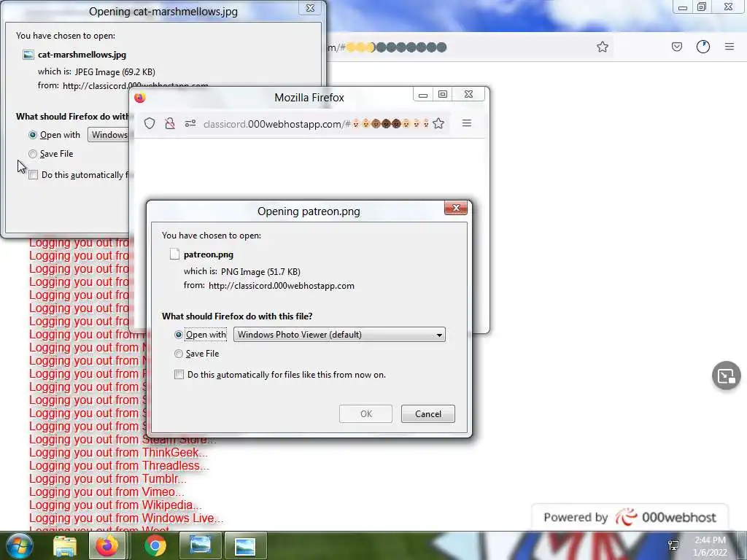The image size is (747, 560).
Task: Click the JPEG Image (69.2 KB) text
Action: click(x=115, y=72)
